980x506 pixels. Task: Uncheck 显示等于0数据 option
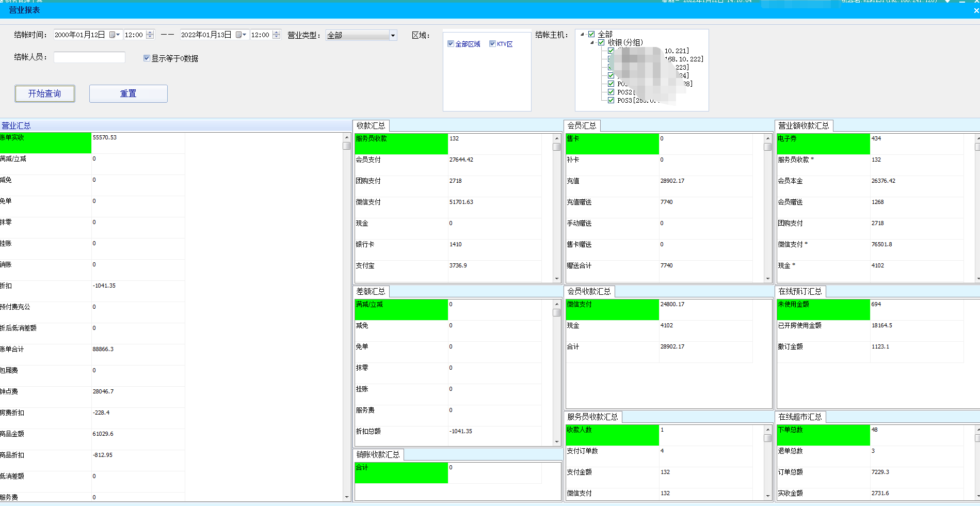click(x=147, y=58)
